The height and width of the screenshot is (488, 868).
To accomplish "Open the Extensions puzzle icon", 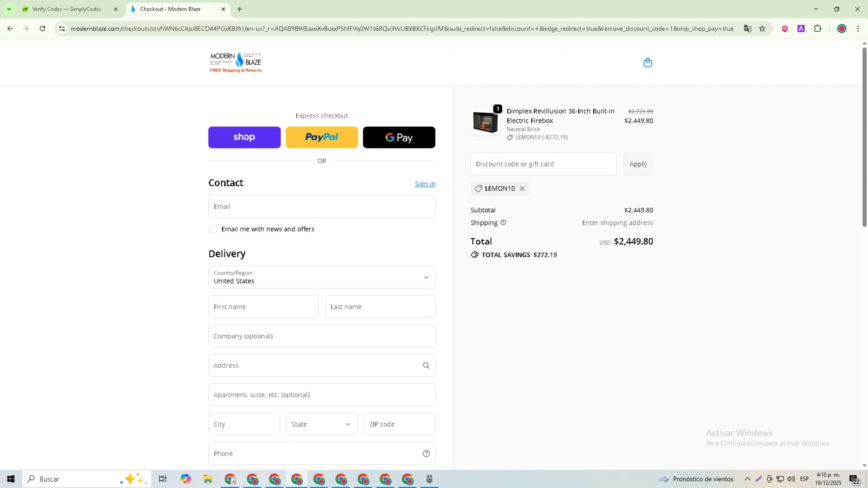I will click(x=818, y=28).
